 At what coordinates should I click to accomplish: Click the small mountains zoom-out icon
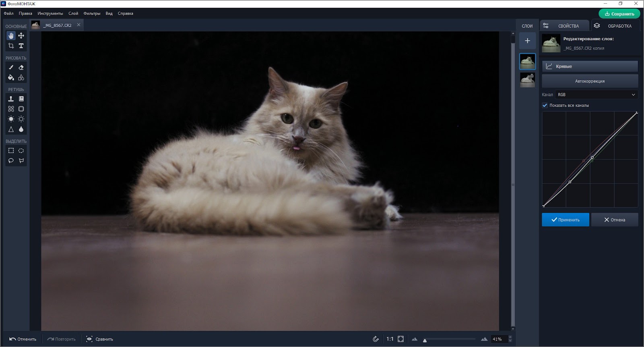(x=415, y=339)
